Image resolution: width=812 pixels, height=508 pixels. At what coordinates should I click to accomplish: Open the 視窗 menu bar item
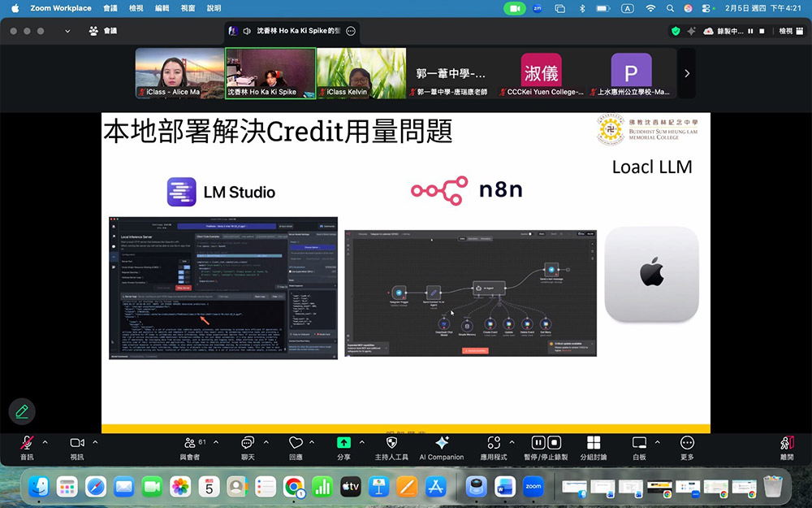click(x=187, y=7)
